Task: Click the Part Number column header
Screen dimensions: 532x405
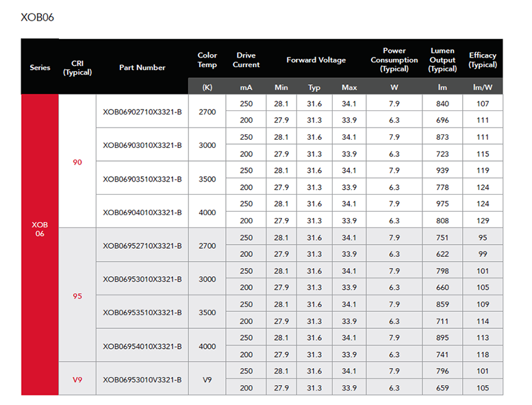Action: click(142, 68)
